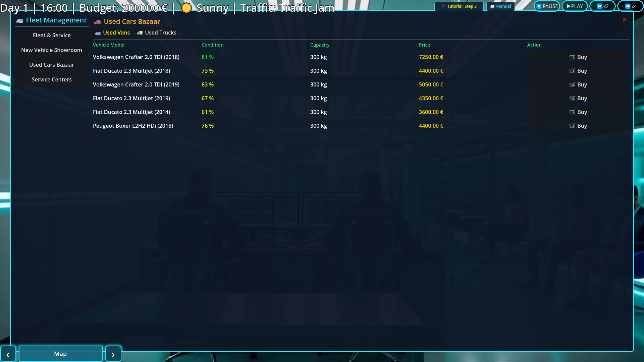Go to next screen with right arrow
The height and width of the screenshot is (362, 644).
113,354
